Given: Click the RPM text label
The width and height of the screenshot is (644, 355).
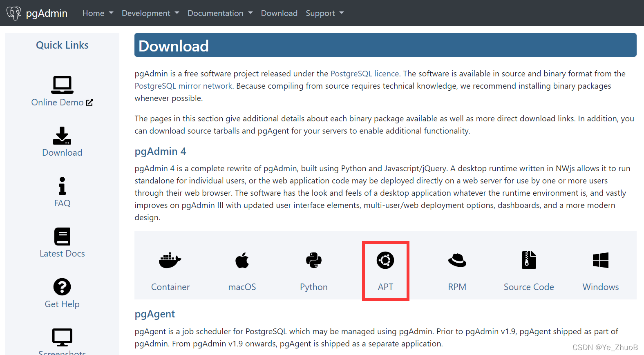Looking at the screenshot, I should (457, 287).
